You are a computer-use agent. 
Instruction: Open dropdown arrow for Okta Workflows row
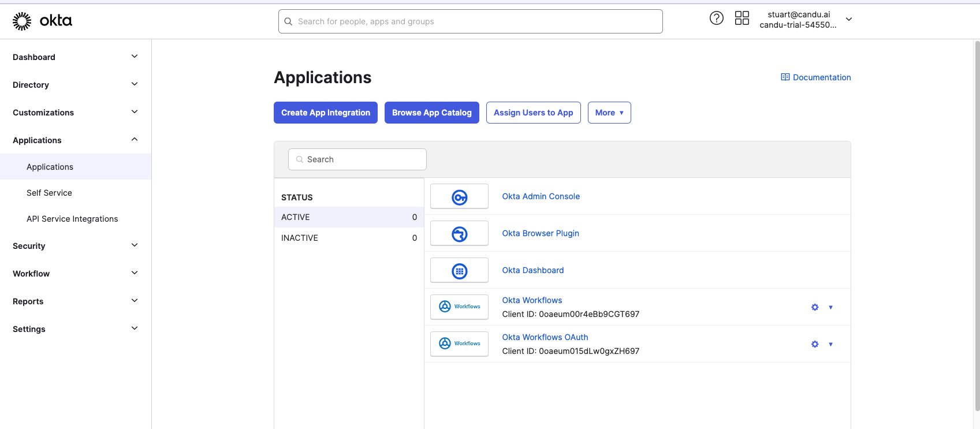pyautogui.click(x=831, y=307)
